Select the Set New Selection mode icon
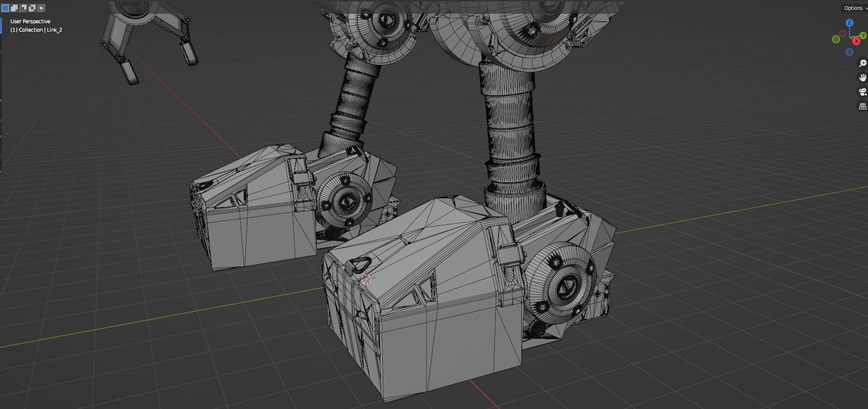The image size is (868, 409). point(5,8)
